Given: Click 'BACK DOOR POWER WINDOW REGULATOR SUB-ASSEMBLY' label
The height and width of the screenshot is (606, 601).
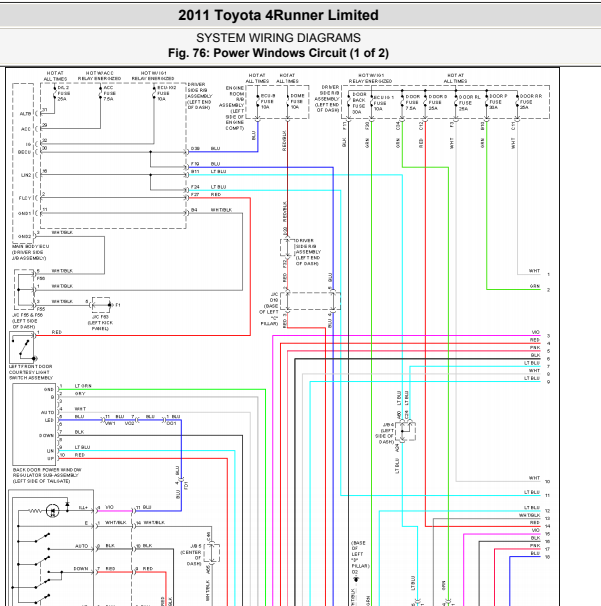Looking at the screenshot, I should point(47,475).
